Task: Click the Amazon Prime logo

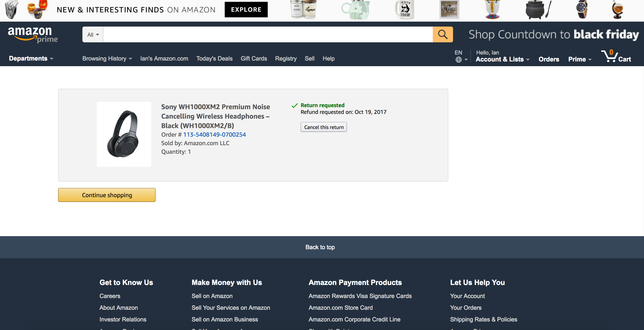Action: [x=33, y=35]
